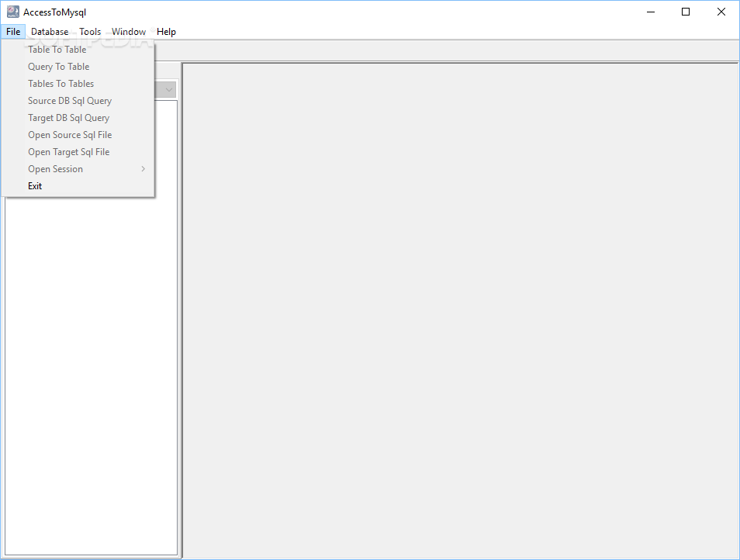Open the dropdown arrow in left panel

pos(168,90)
